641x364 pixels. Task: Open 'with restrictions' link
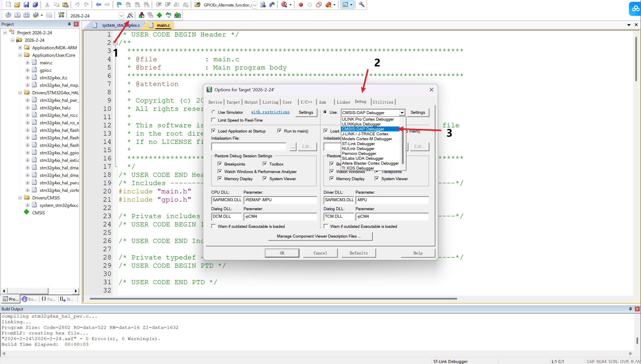[x=270, y=112]
